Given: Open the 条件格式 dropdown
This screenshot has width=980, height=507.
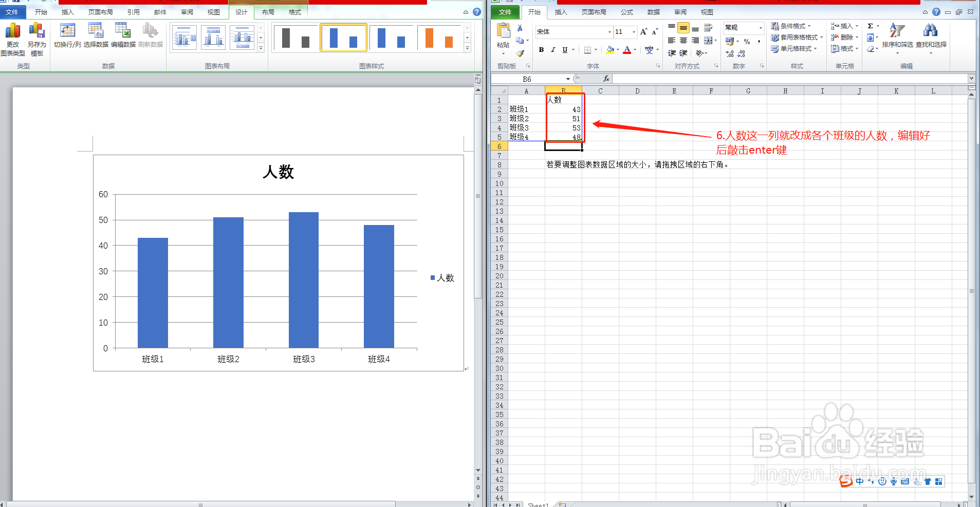Looking at the screenshot, I should pos(790,26).
